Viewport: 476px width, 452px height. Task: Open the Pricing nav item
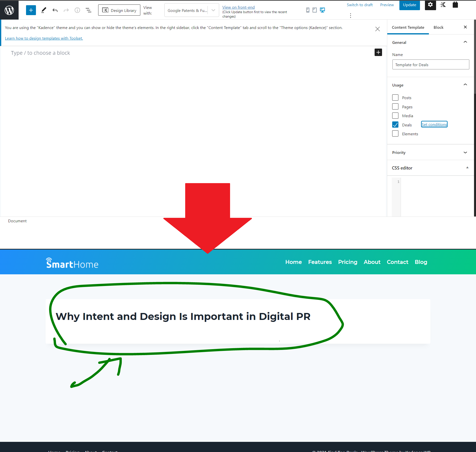click(348, 262)
